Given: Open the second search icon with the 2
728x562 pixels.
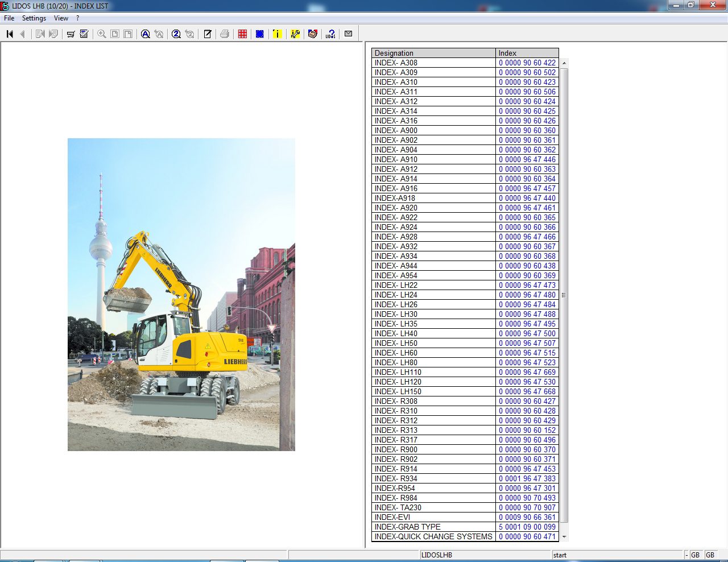Looking at the screenshot, I should click(176, 34).
